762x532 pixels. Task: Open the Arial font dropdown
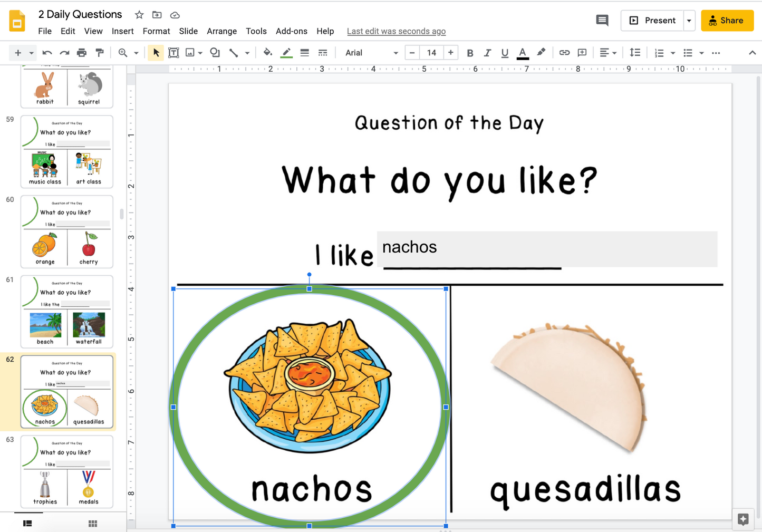pyautogui.click(x=369, y=52)
